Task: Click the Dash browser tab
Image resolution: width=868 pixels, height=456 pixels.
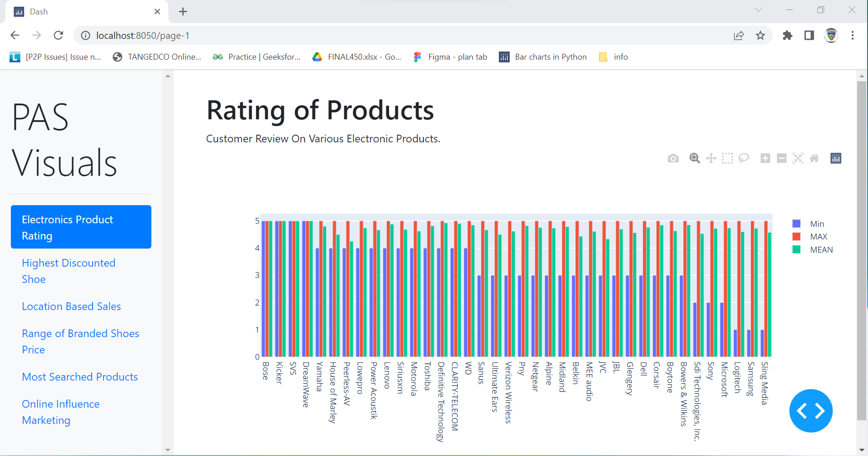Action: pos(86,12)
